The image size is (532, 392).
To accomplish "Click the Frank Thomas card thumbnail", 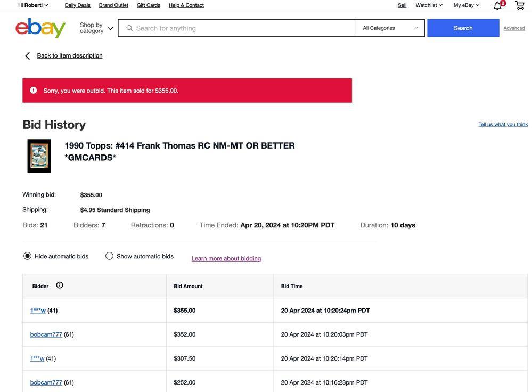I will (39, 156).
